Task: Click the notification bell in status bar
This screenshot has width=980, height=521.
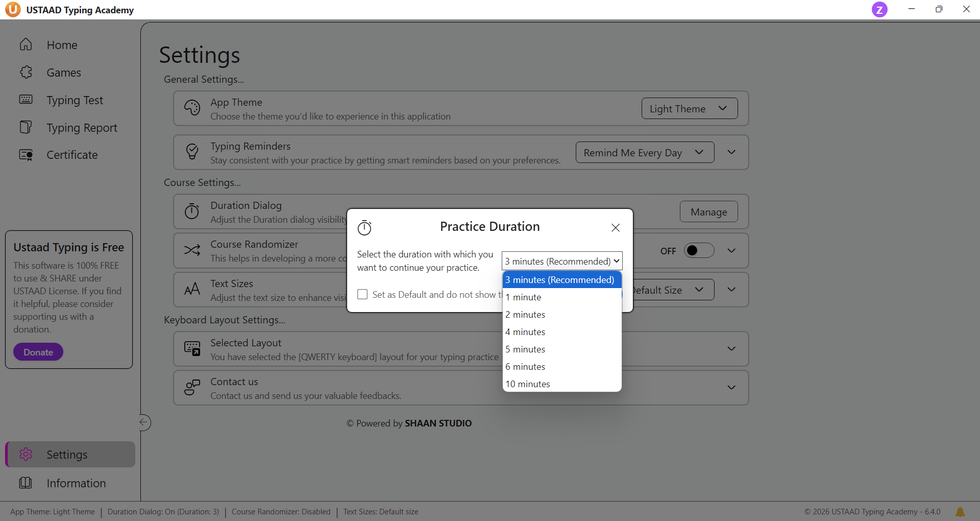Action: pyautogui.click(x=960, y=512)
